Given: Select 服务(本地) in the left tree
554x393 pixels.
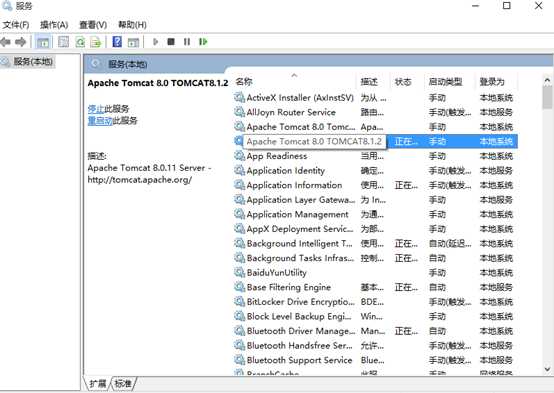Looking at the screenshot, I should coord(33,62).
